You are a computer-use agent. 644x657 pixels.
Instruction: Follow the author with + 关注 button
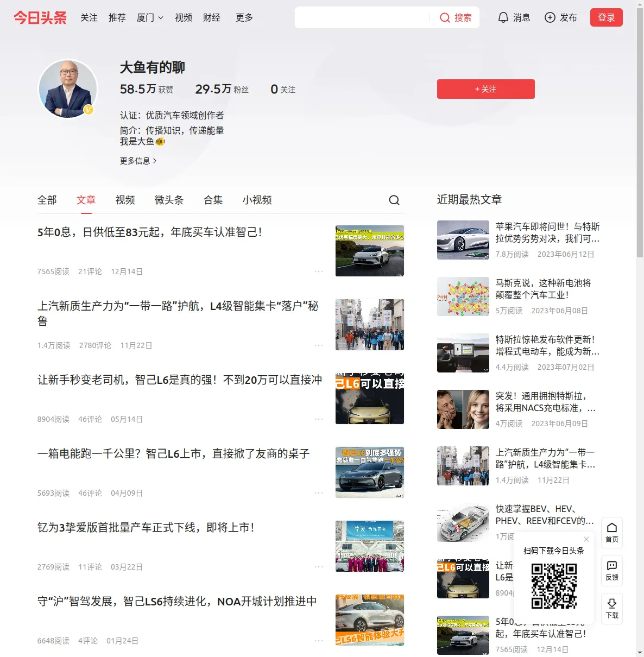point(486,89)
